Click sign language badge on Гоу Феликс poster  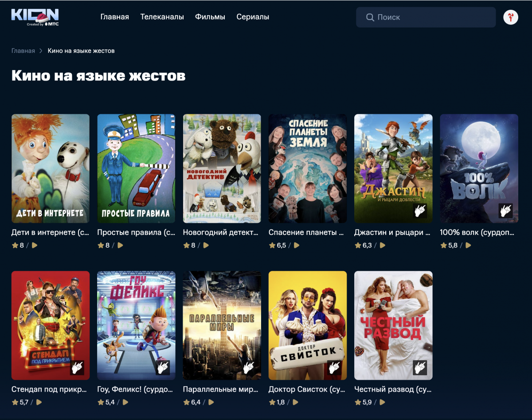[163, 367]
